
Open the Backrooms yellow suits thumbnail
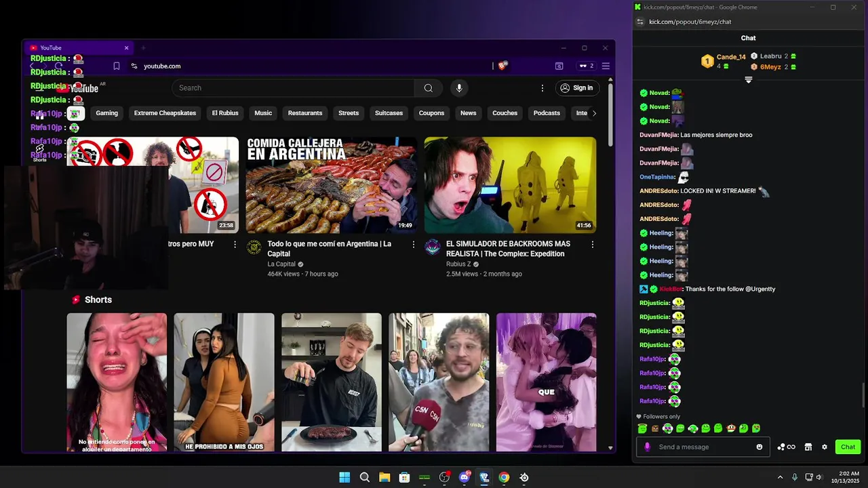[510, 185]
